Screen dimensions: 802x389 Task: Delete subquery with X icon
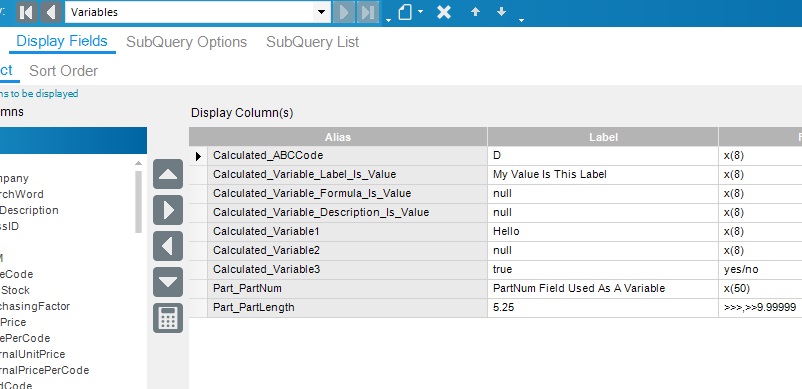[444, 12]
